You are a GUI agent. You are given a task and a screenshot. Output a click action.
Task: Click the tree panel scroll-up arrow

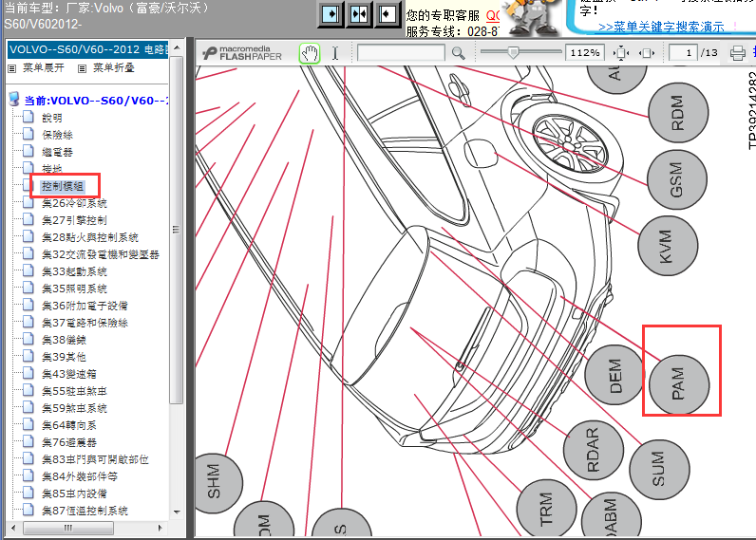[177, 47]
